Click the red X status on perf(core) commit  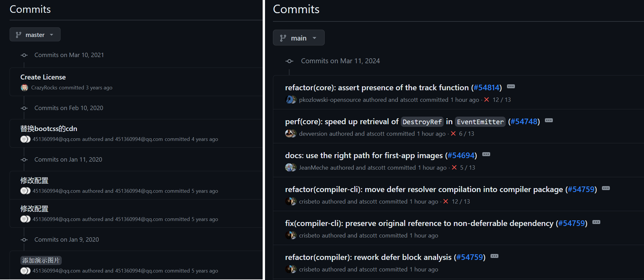pos(453,133)
